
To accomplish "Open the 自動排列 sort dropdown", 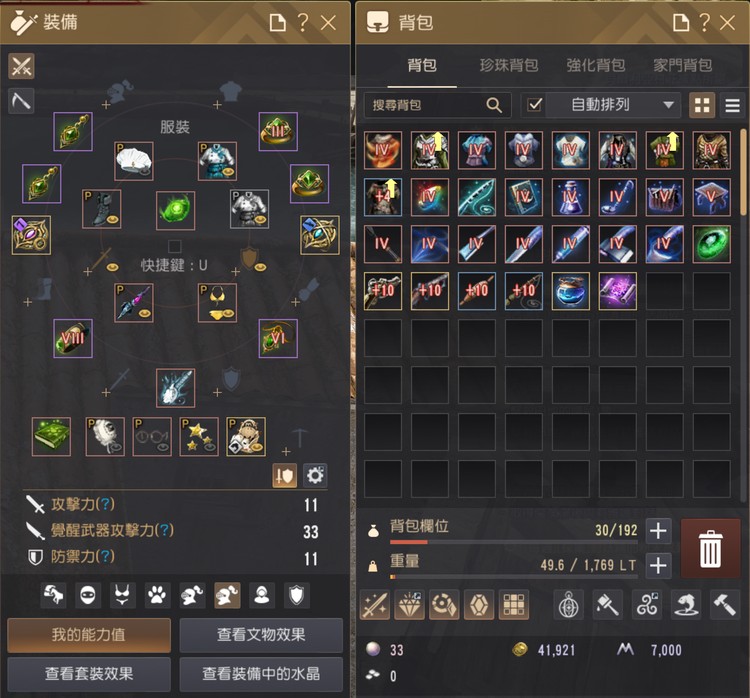I will point(613,105).
